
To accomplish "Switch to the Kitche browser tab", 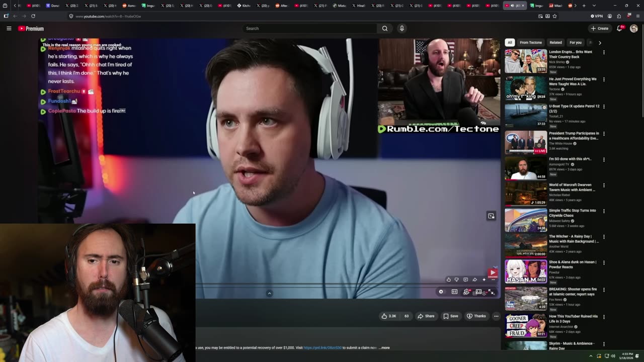I will pos(244,6).
